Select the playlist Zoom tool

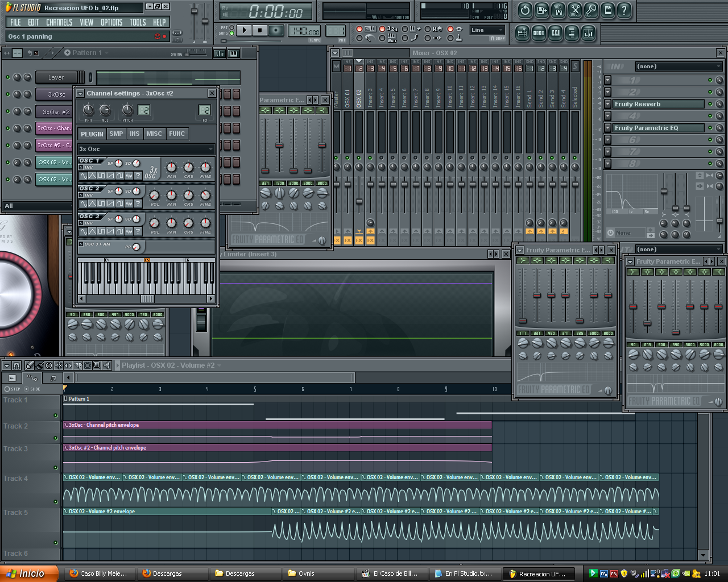97,365
